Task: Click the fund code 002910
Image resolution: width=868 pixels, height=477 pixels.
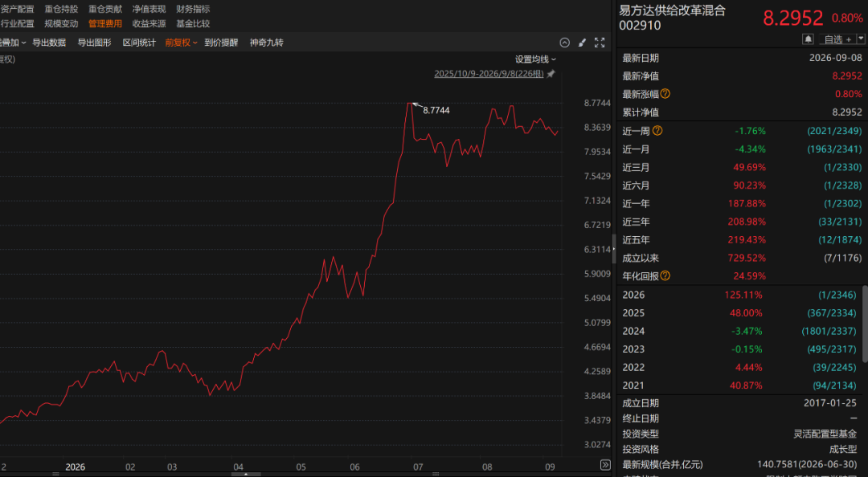Action: click(640, 26)
